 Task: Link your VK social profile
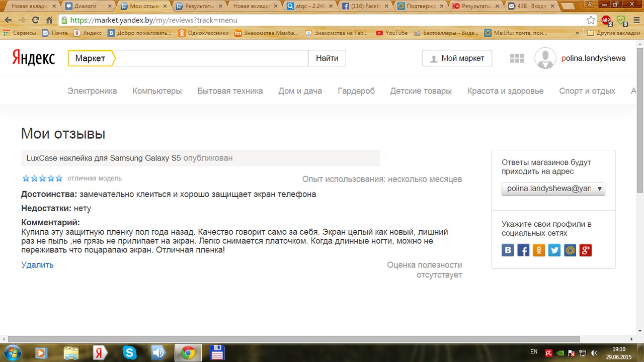pyautogui.click(x=508, y=250)
